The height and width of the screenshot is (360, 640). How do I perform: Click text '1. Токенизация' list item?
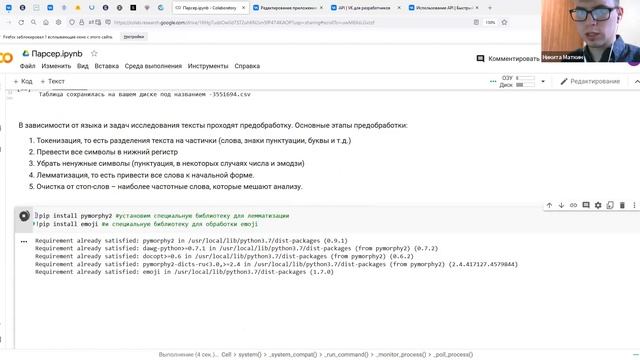[190, 140]
